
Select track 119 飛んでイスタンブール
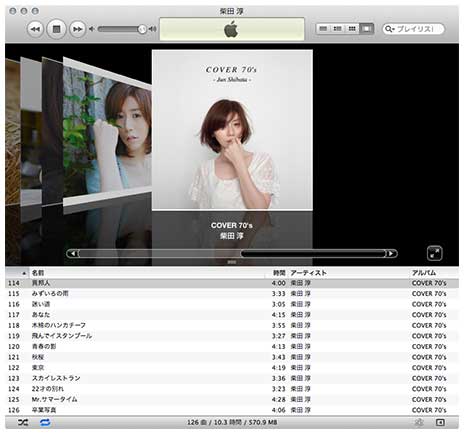232,336
